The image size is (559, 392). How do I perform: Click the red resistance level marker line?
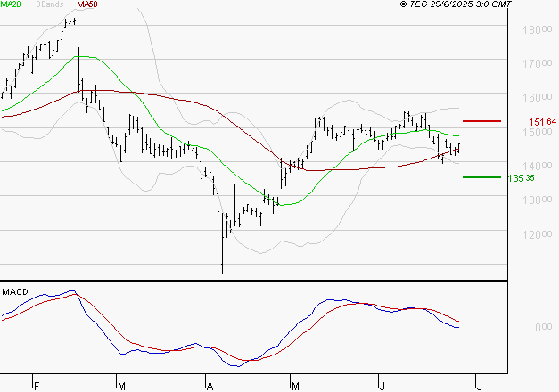[481, 121]
